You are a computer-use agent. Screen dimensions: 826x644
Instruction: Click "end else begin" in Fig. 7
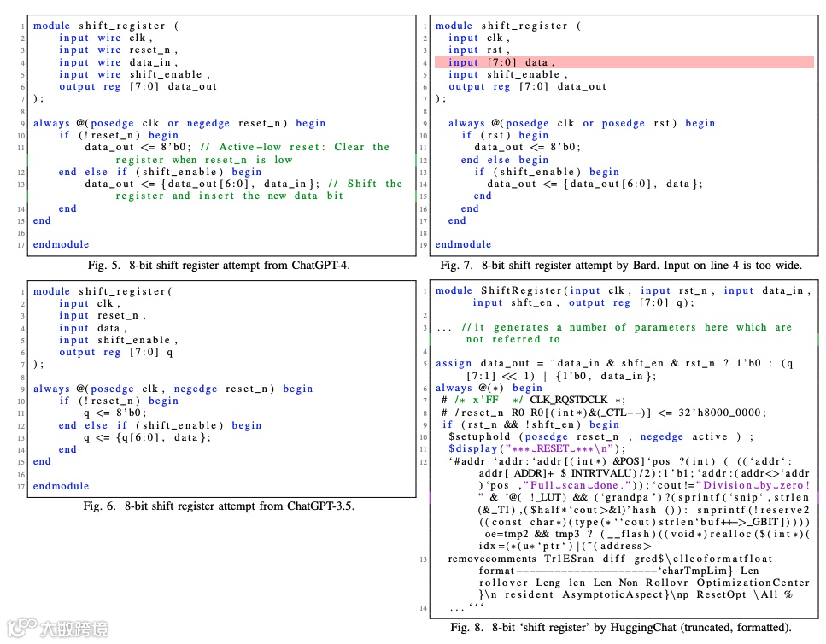click(505, 160)
